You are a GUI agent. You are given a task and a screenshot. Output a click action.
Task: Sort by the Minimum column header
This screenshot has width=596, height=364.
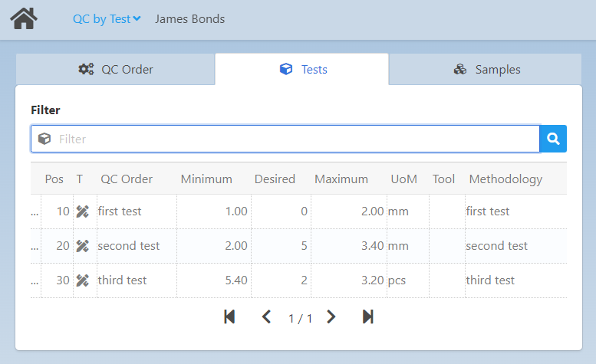tap(206, 179)
